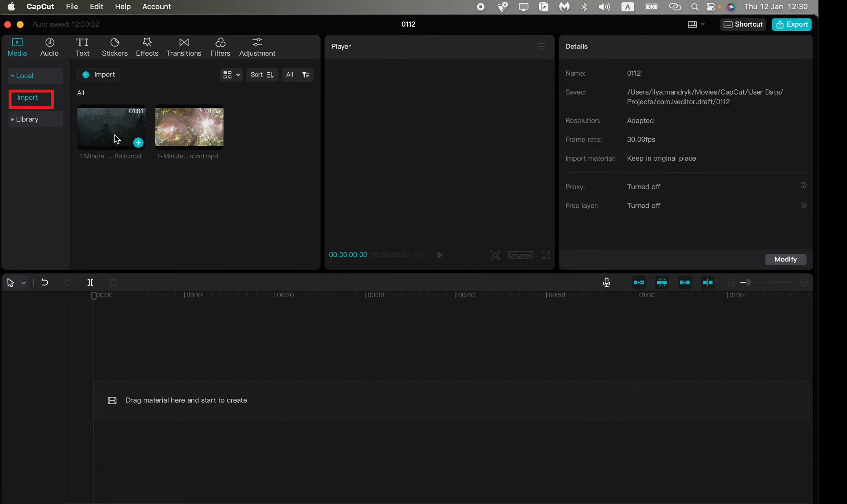This screenshot has width=847, height=504.
Task: Switch to the Audio tab
Action: pyautogui.click(x=49, y=46)
